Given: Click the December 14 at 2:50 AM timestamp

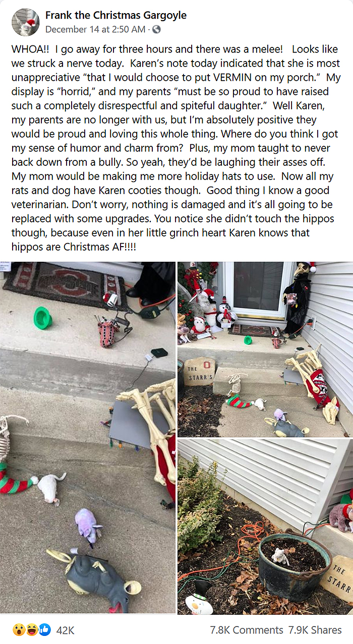Looking at the screenshot, I should (95, 29).
